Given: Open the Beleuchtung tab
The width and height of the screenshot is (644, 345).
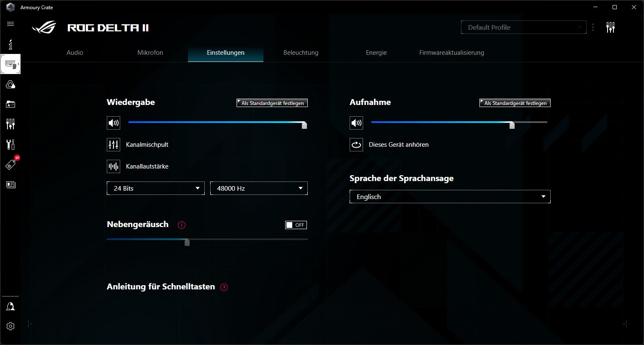Looking at the screenshot, I should pyautogui.click(x=301, y=53).
